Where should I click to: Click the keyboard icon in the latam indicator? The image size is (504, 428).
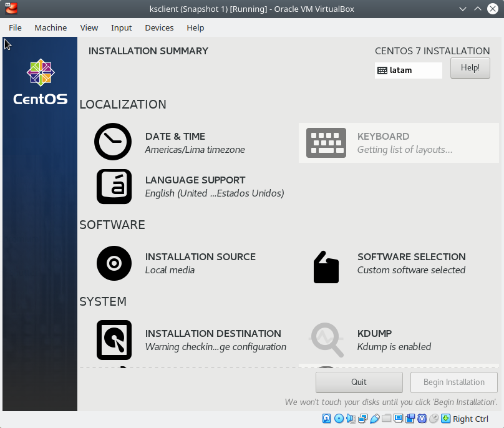point(382,71)
